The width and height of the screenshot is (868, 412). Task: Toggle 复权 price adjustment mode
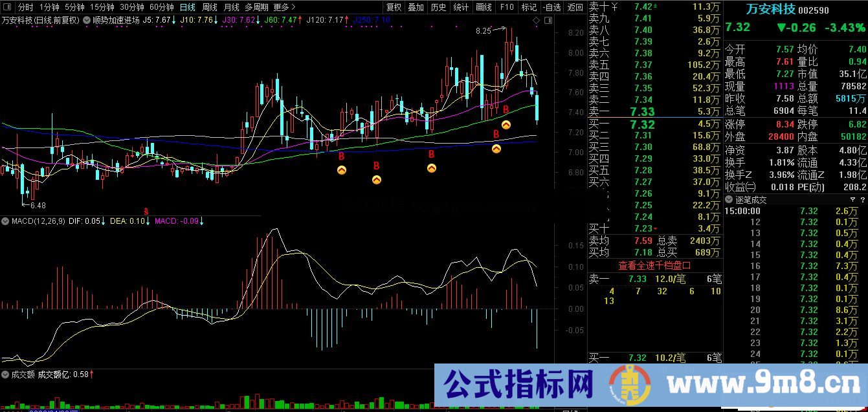394,6
